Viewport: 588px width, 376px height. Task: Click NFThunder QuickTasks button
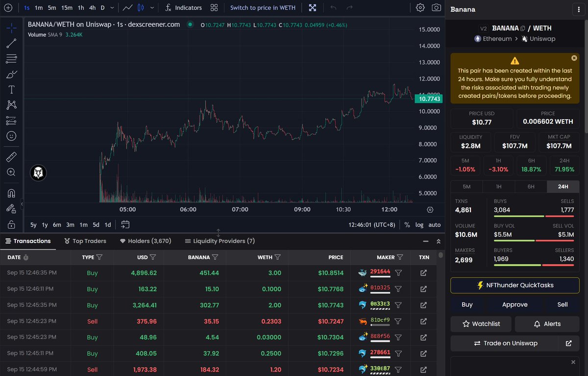point(514,285)
